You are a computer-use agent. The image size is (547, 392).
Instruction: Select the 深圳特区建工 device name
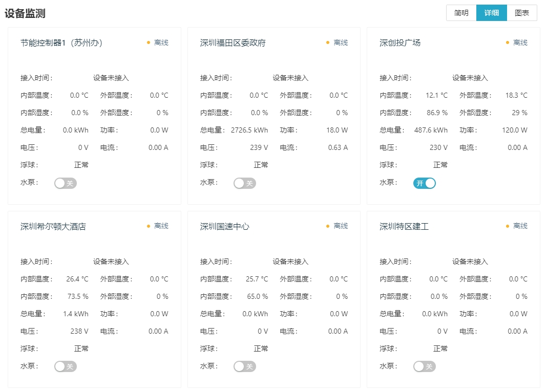click(x=404, y=226)
